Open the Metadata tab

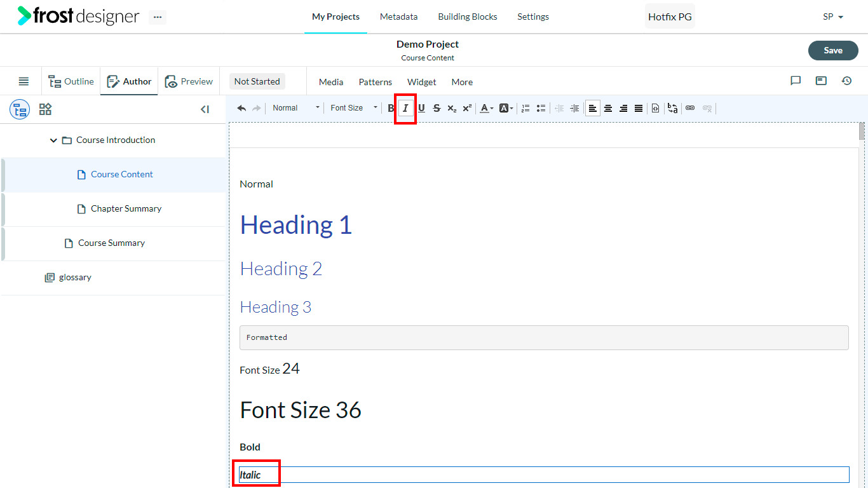[399, 17]
